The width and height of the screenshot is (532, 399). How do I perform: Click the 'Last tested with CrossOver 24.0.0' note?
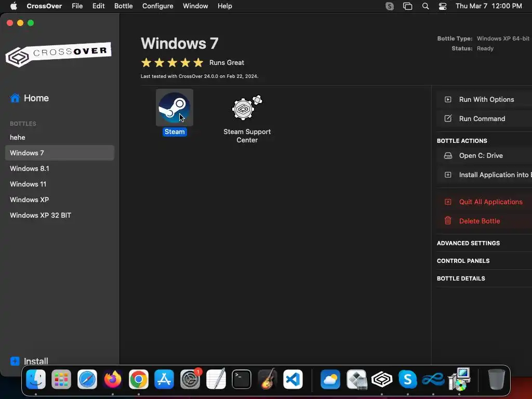coord(199,76)
